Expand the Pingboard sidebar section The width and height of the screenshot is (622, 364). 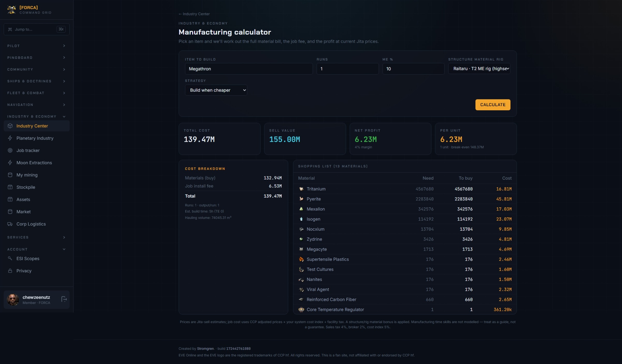pos(36,57)
